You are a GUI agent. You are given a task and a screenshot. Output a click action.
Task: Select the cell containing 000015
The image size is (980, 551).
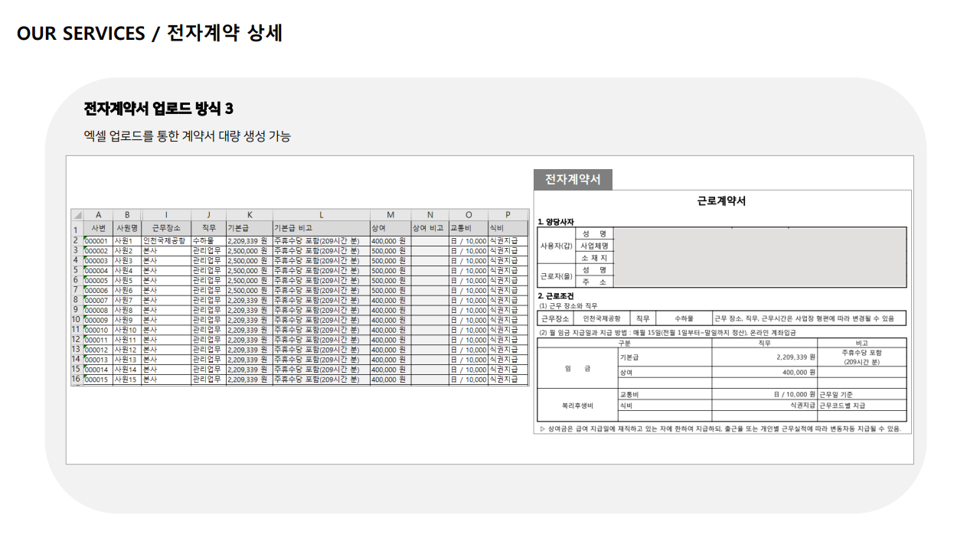(x=98, y=380)
